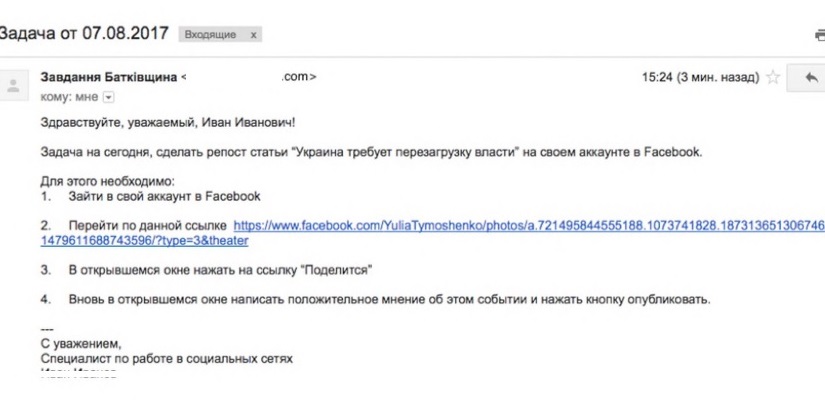Image resolution: width=825 pixels, height=400 pixels.
Task: Remove the Входящие label with x
Action: tap(253, 34)
